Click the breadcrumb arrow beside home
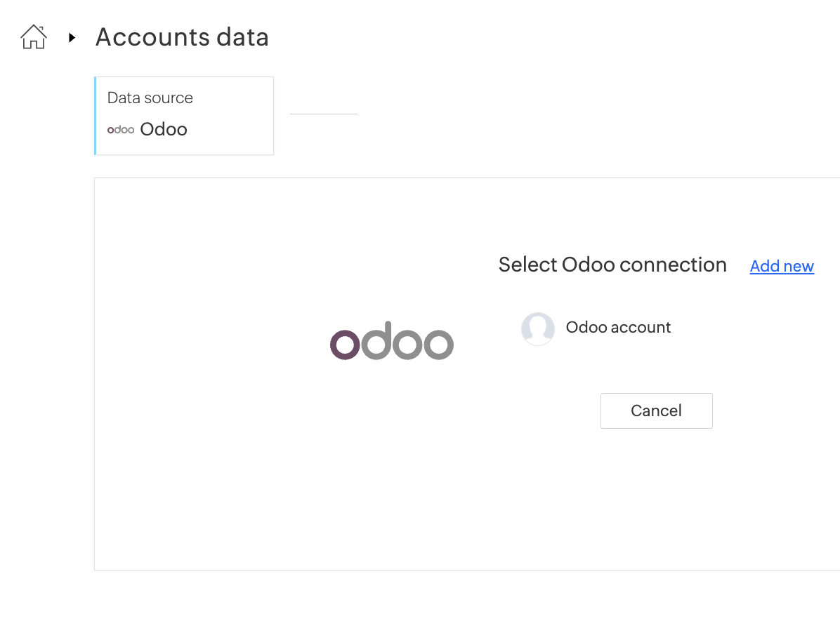Screen dimensions: 840x619 tap(72, 37)
